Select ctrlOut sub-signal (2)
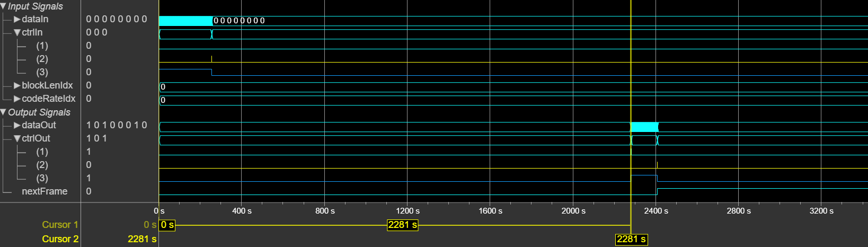The height and width of the screenshot is (247, 868). click(x=42, y=165)
